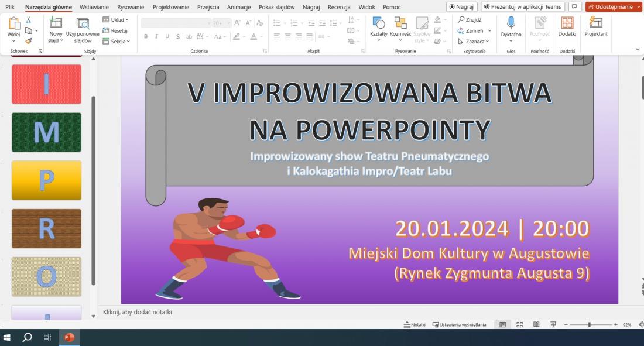Switch to reading view icon
Viewport: 644px width, 346px height.
tap(536, 325)
